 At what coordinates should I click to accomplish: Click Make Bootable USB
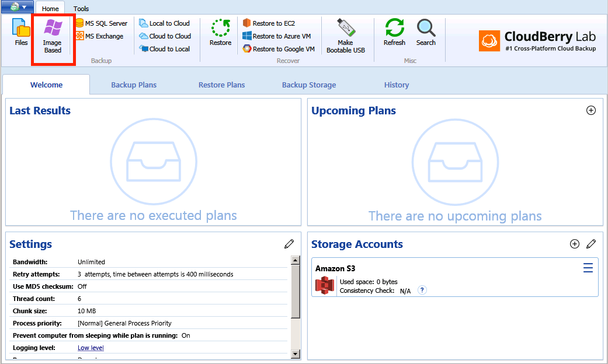[346, 36]
